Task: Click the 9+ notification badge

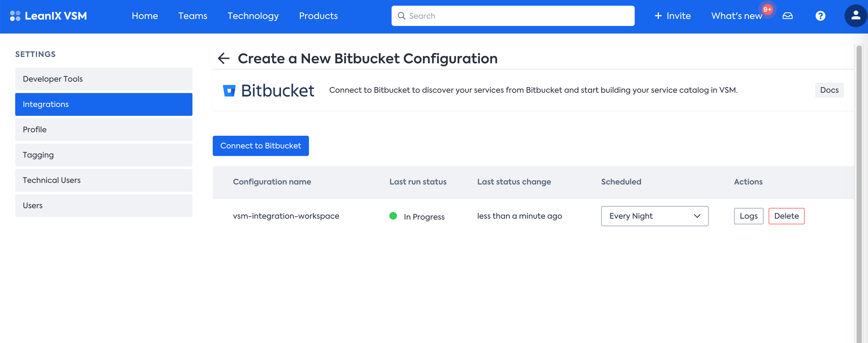Action: (768, 9)
